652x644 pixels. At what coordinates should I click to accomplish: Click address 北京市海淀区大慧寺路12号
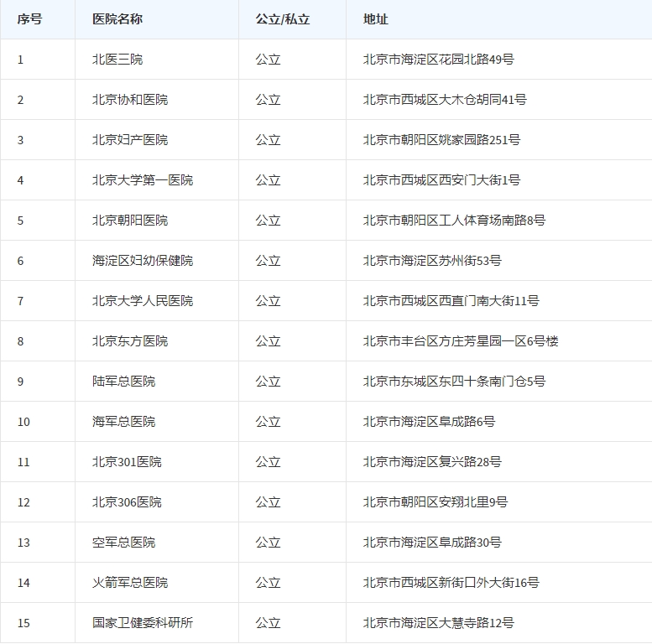tap(438, 623)
